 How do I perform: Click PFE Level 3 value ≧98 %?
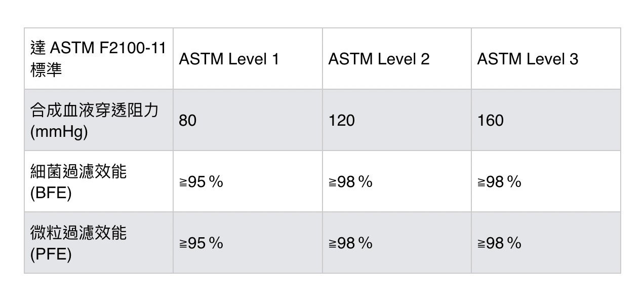click(499, 243)
